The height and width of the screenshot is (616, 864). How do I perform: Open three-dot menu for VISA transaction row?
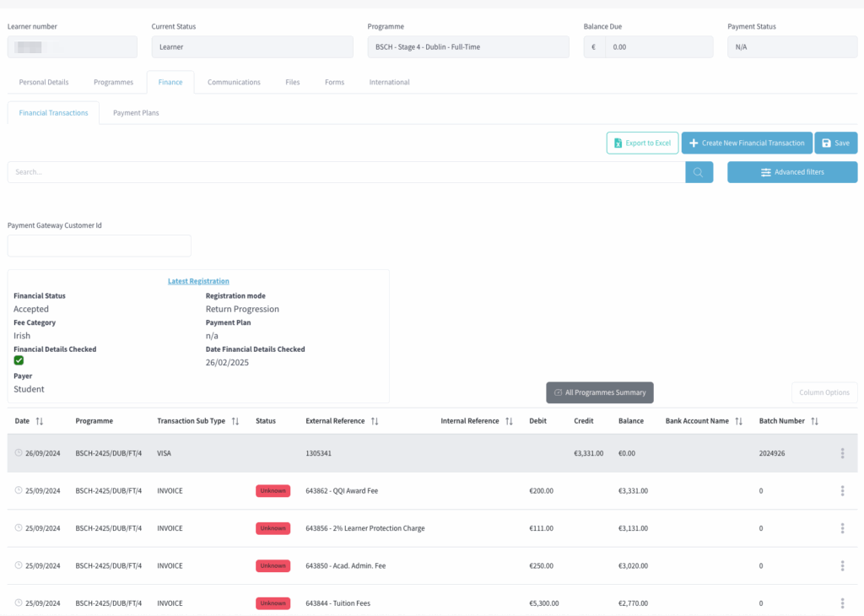(x=842, y=453)
